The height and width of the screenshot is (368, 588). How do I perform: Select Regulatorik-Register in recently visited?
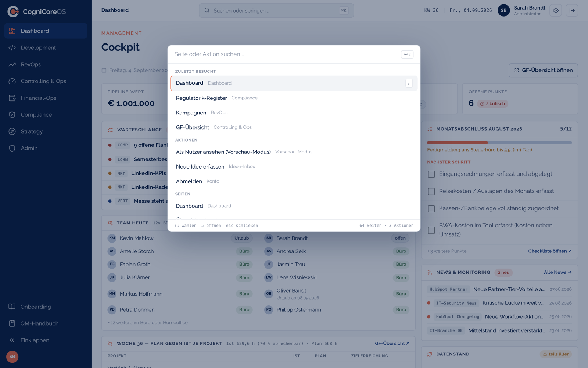(294, 98)
